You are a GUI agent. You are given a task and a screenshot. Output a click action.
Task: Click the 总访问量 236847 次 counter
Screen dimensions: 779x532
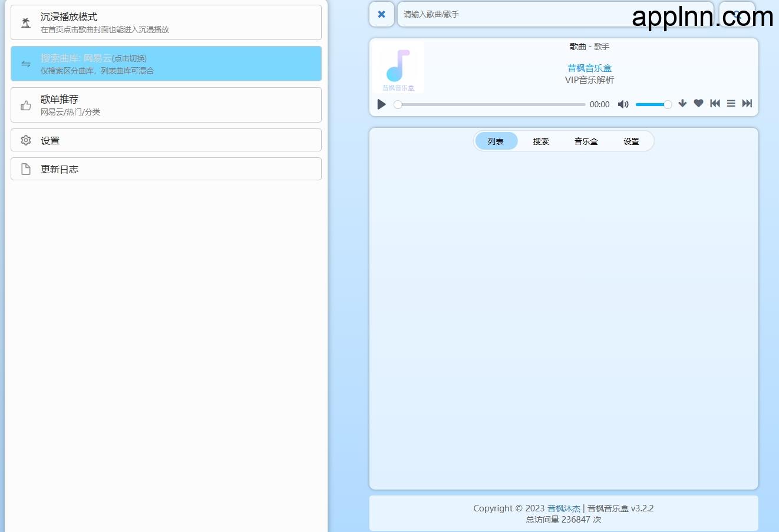pyautogui.click(x=564, y=520)
